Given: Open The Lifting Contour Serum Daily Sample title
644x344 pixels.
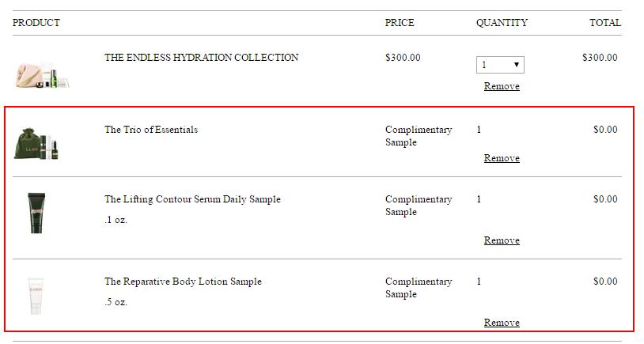Looking at the screenshot, I should (192, 199).
